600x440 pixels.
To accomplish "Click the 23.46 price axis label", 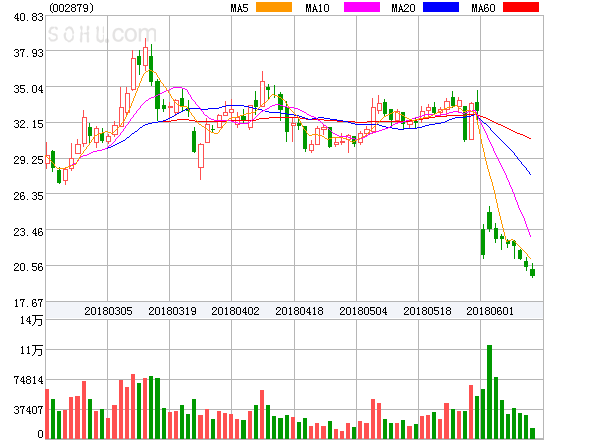I will click(28, 232).
